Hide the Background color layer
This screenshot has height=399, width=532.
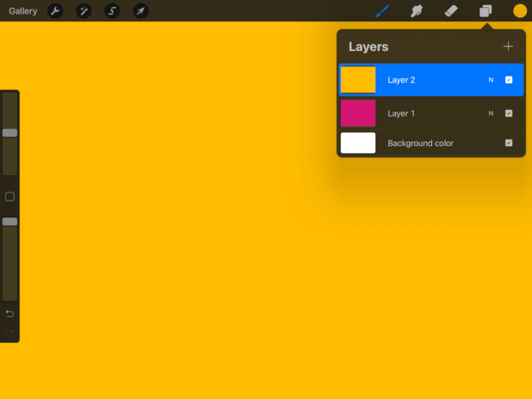pyautogui.click(x=509, y=143)
